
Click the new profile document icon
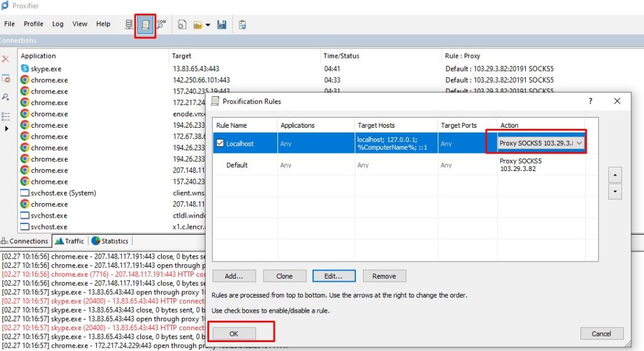(182, 25)
